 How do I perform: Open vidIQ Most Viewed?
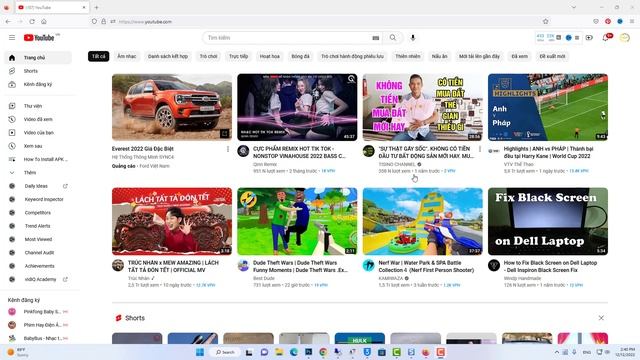(x=38, y=239)
